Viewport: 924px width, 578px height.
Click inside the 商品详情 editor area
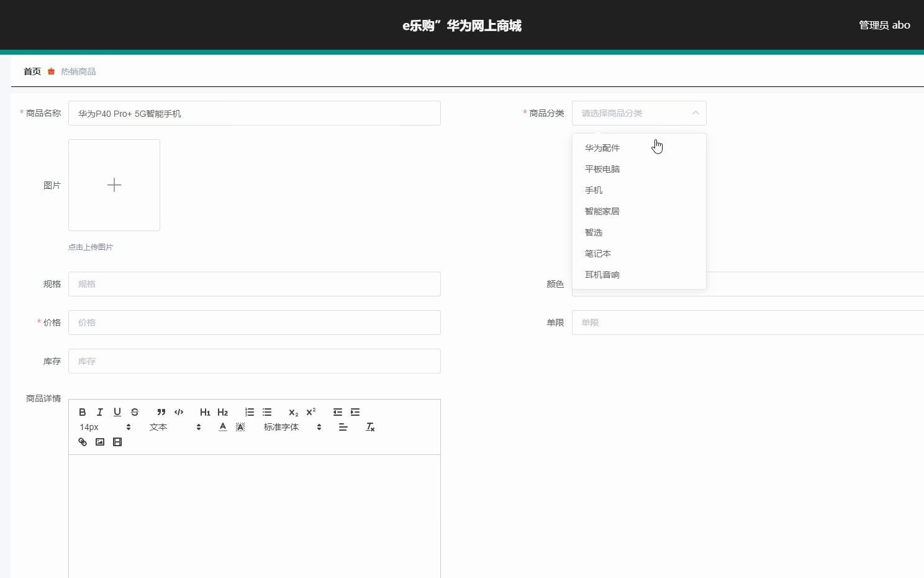click(255, 516)
